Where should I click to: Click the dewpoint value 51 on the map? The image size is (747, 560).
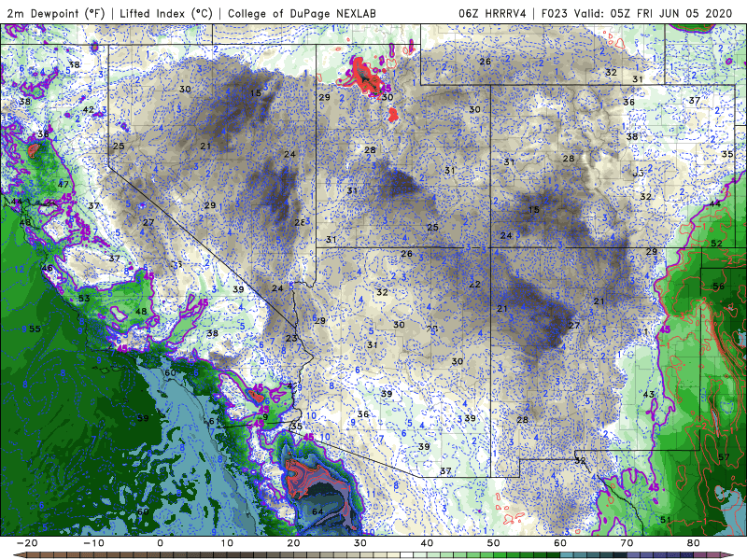(x=666, y=520)
